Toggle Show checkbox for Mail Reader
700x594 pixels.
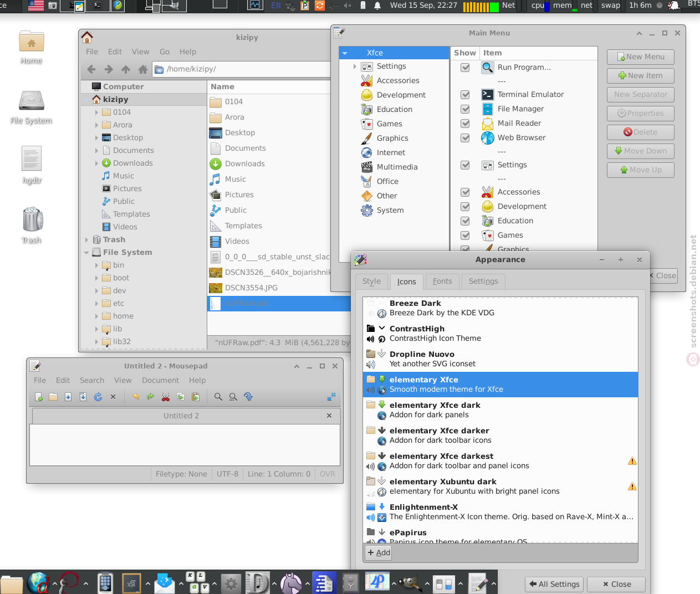466,124
